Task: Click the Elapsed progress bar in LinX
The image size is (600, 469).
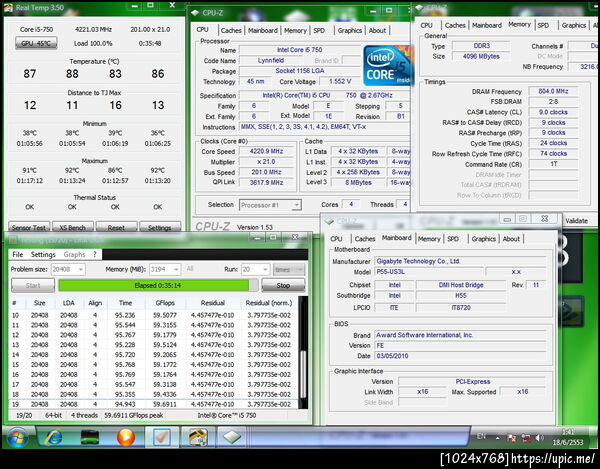Action: [158, 285]
